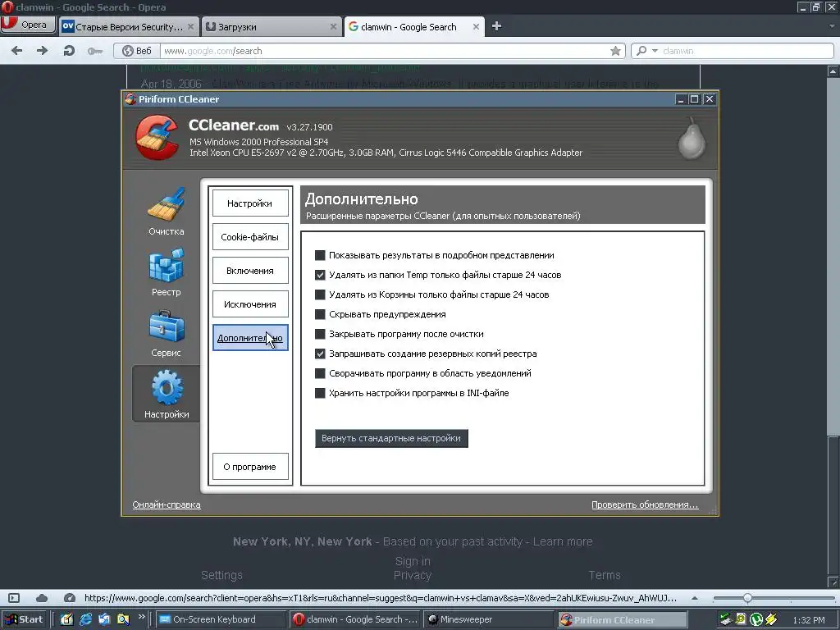Close the Загрузки tab

click(333, 27)
